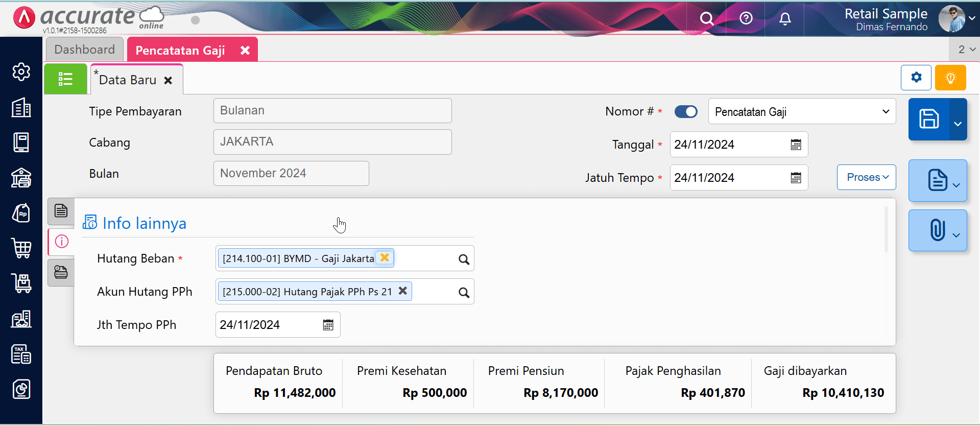Image resolution: width=980 pixels, height=426 pixels.
Task: Click the Rp 8,170,000 Premi Pensiun value
Action: pyautogui.click(x=561, y=393)
